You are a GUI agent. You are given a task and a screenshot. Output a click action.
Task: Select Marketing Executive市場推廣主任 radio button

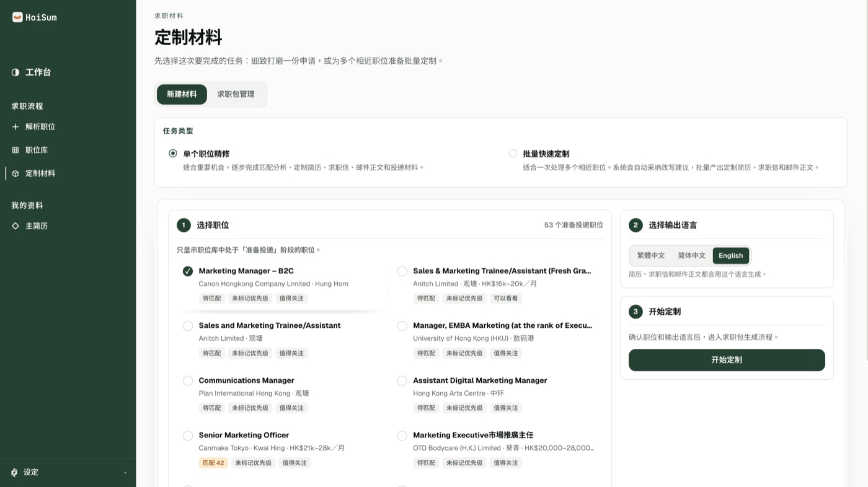(402, 436)
